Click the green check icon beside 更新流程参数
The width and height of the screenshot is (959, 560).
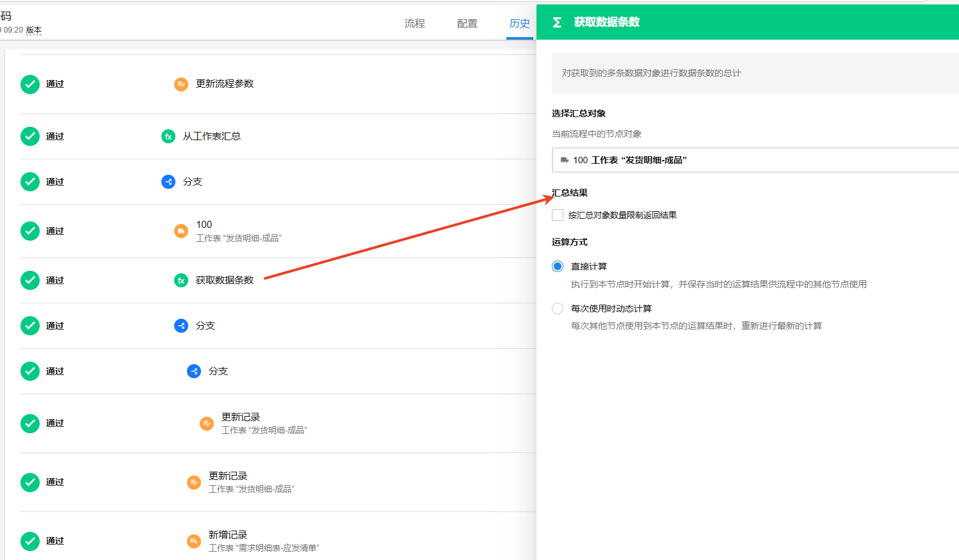tap(30, 84)
